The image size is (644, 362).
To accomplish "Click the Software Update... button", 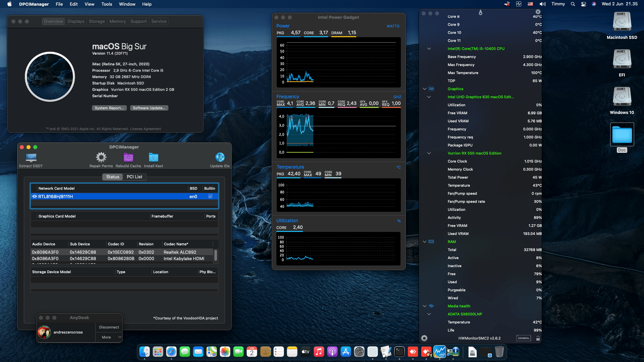I will (149, 108).
